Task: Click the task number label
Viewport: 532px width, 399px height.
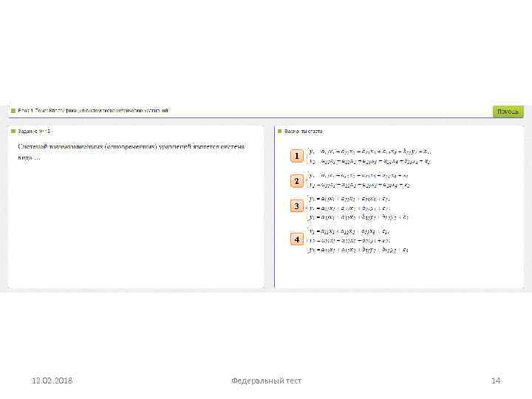Action: [x=34, y=132]
